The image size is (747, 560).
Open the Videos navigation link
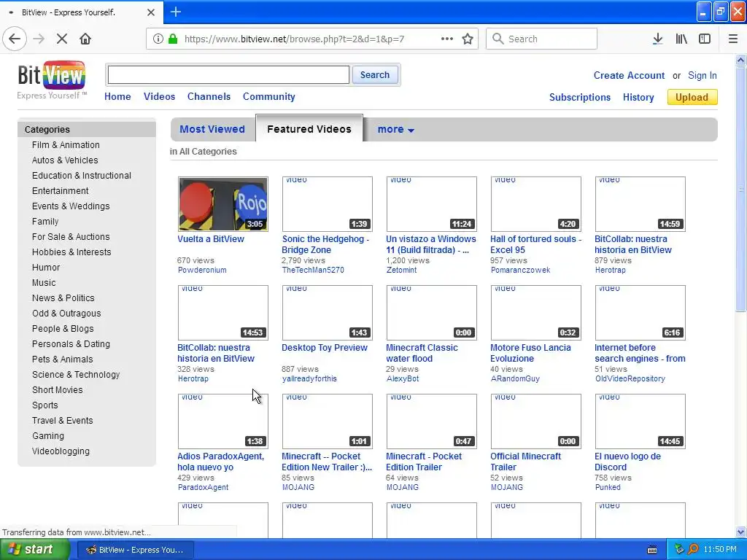pyautogui.click(x=159, y=97)
